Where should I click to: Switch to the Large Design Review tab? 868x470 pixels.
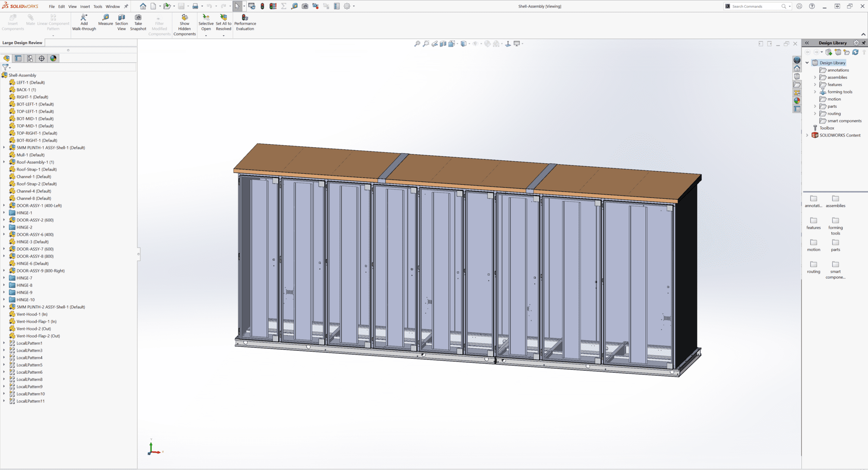[22, 42]
